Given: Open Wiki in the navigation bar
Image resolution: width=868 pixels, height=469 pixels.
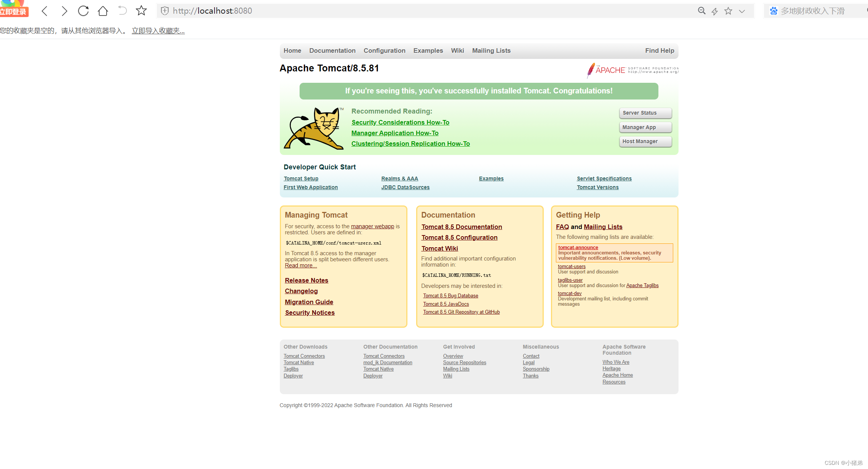Looking at the screenshot, I should point(457,51).
